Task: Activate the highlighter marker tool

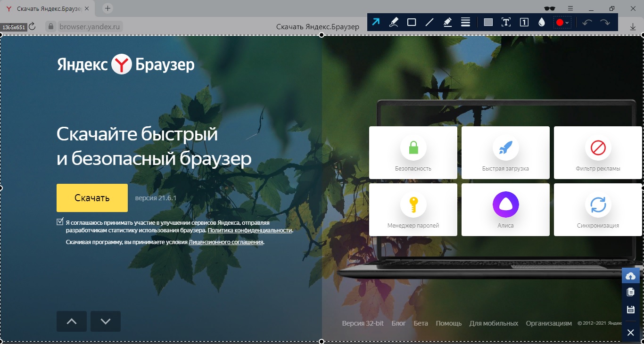Action: coord(448,22)
